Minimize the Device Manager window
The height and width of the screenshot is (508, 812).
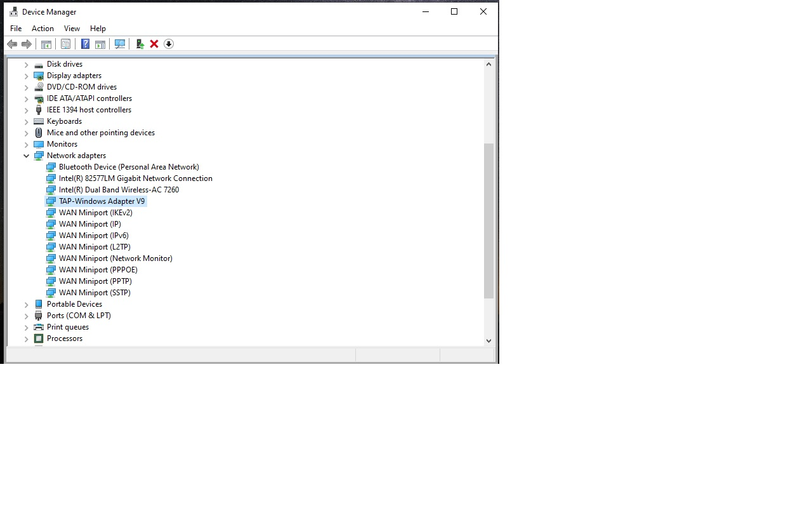426,11
